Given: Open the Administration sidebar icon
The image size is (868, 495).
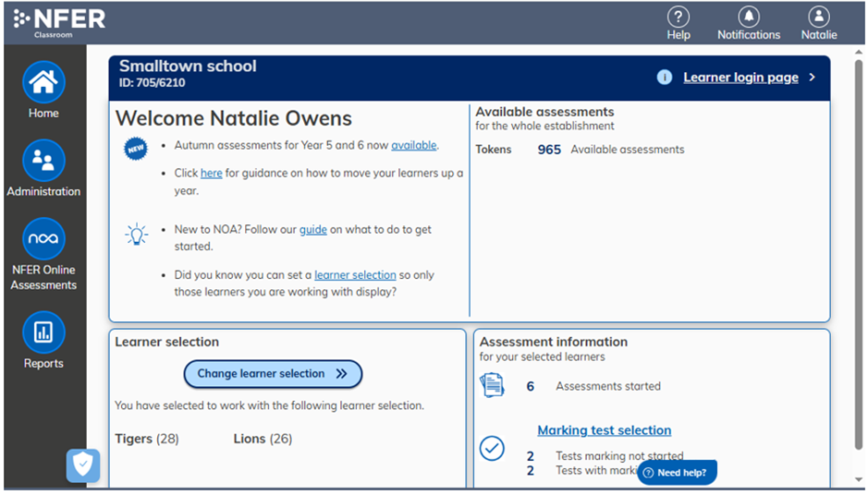Looking at the screenshot, I should (43, 161).
